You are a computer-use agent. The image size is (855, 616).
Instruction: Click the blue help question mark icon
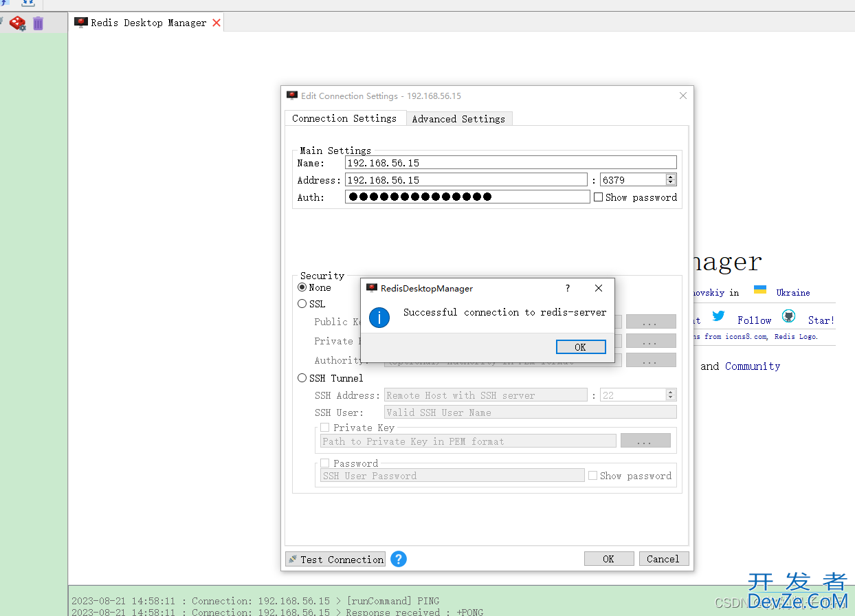coord(399,559)
